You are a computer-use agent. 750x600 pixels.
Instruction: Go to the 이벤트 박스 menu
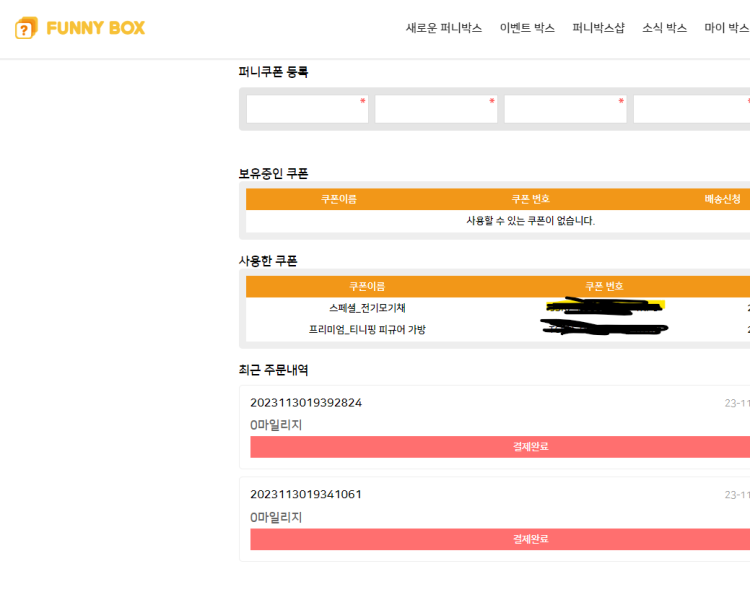tap(527, 28)
